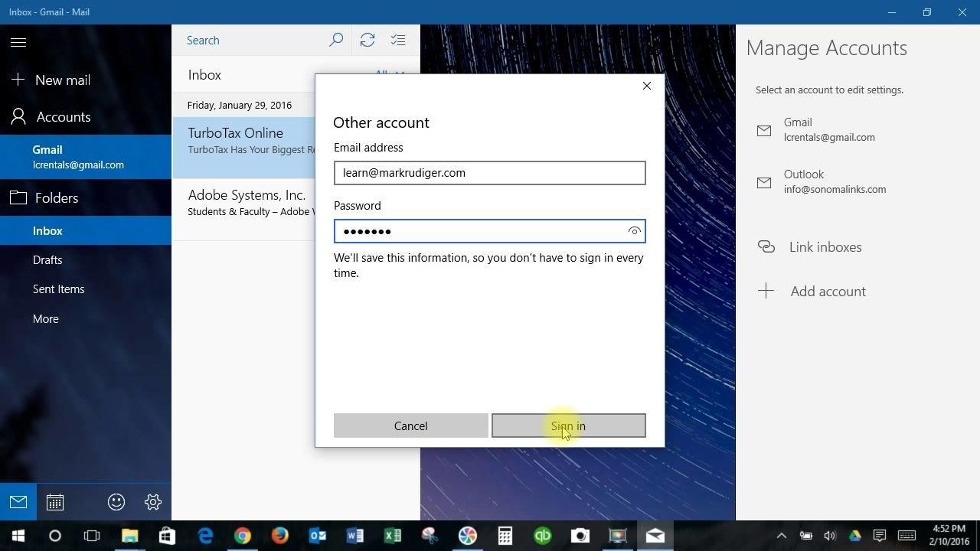980x551 pixels.
Task: Click the hamburger menu icon
Action: 18,42
